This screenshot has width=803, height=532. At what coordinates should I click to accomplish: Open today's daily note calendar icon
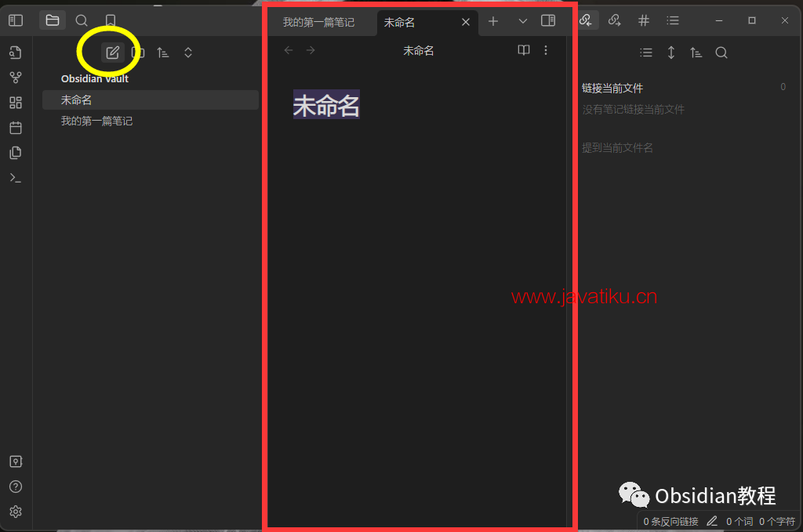pyautogui.click(x=16, y=128)
